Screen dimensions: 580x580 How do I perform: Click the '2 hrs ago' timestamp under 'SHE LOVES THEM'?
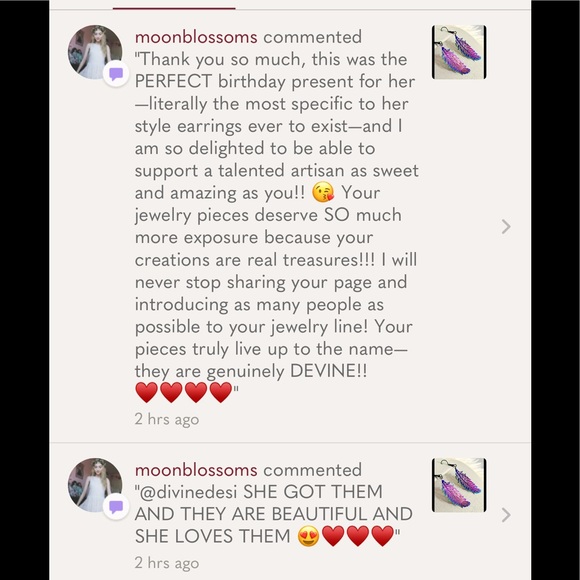pyautogui.click(x=167, y=563)
